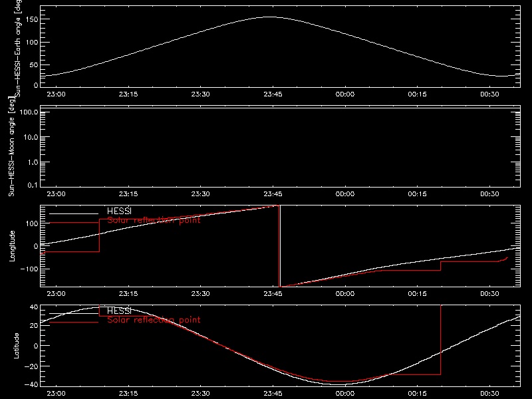This screenshot has width=532, height=399.
Task: Click the 20 tick on Latitude axis
Action: (x=34, y=325)
